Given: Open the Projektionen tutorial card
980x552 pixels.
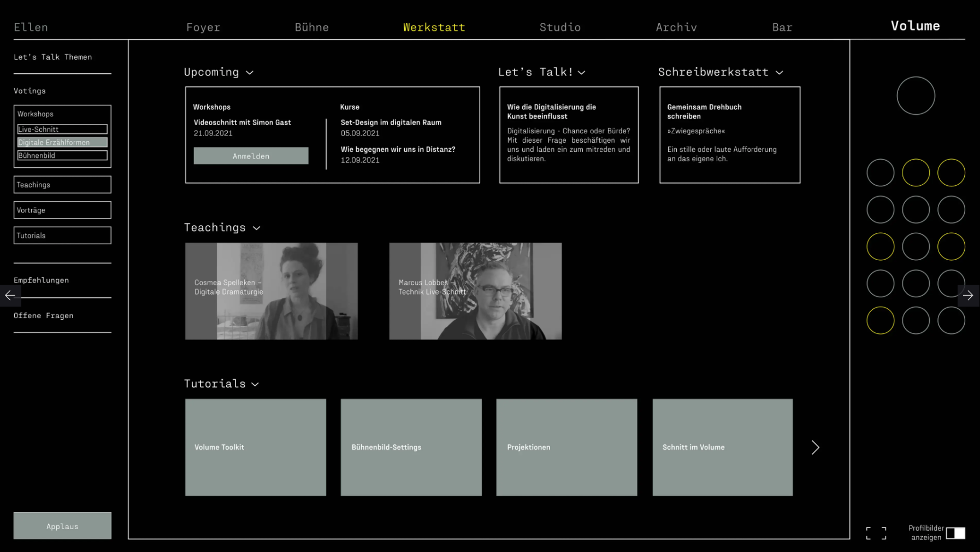Looking at the screenshot, I should (x=566, y=448).
